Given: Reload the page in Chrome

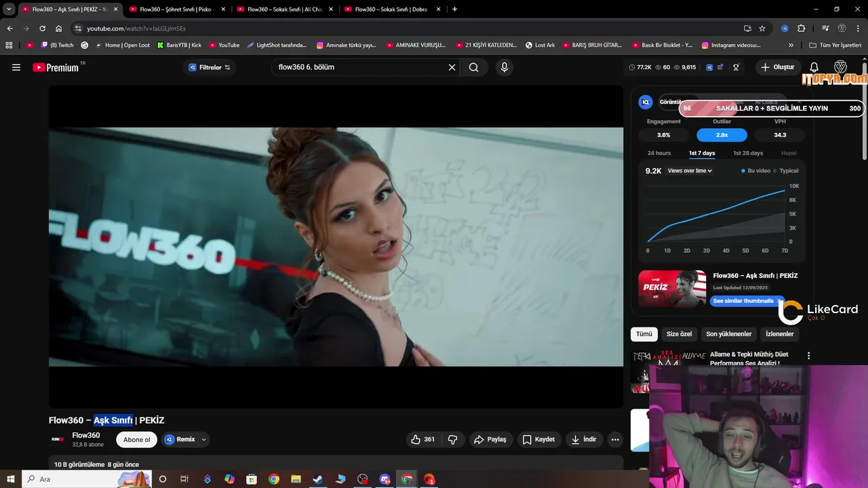Looking at the screenshot, I should [x=42, y=28].
